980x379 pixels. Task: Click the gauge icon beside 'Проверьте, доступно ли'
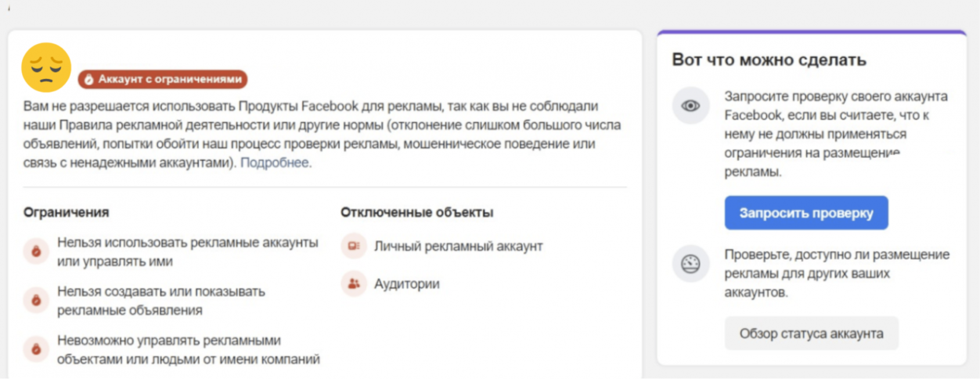click(690, 264)
